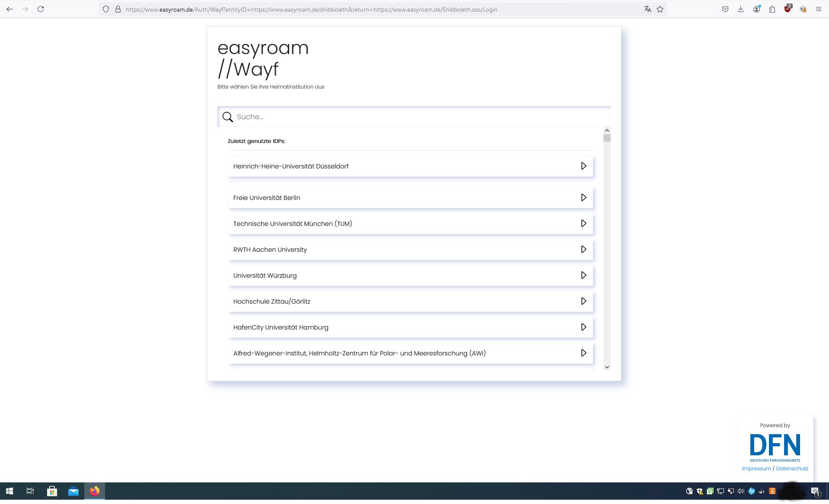The width and height of the screenshot is (829, 504).
Task: Click the extension icon with padlock in toolbar
Action: pos(803,9)
